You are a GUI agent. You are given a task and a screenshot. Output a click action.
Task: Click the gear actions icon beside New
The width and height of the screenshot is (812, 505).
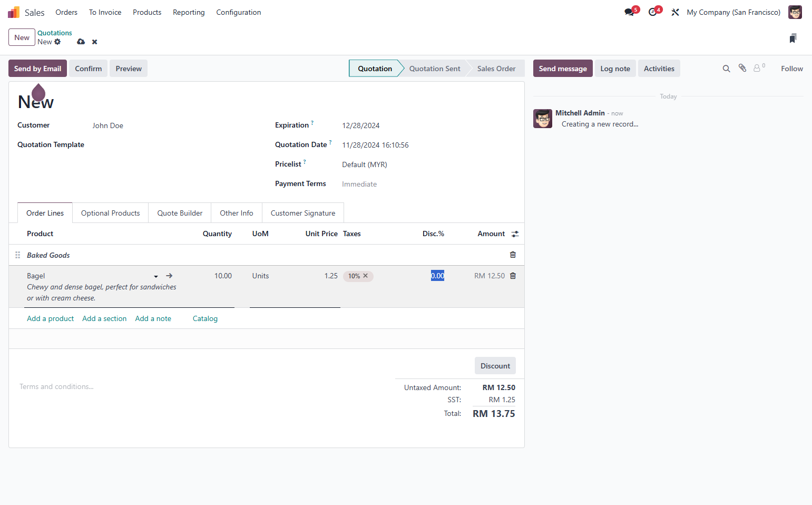coord(57,42)
